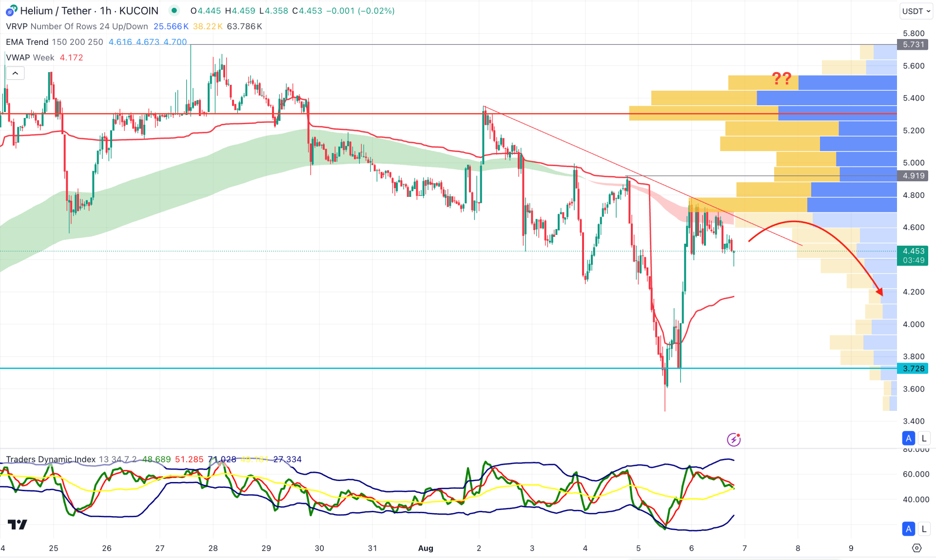Click the VWAP value 4.172

click(x=71, y=58)
